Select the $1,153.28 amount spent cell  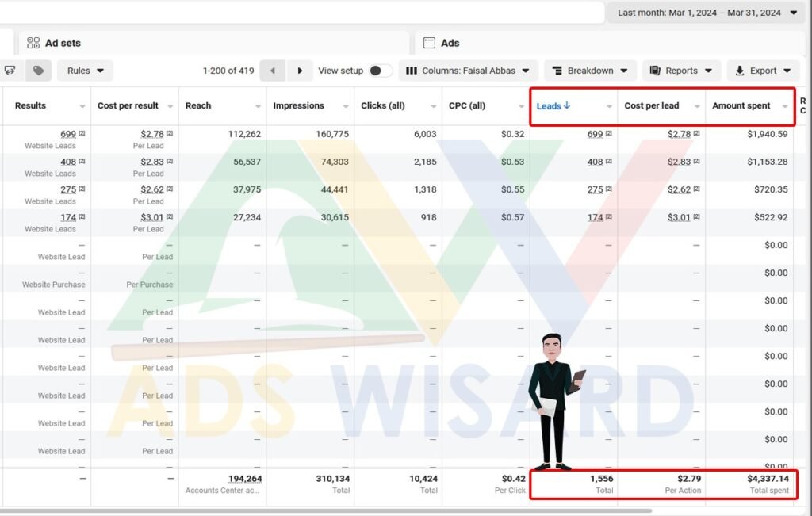pyautogui.click(x=768, y=162)
